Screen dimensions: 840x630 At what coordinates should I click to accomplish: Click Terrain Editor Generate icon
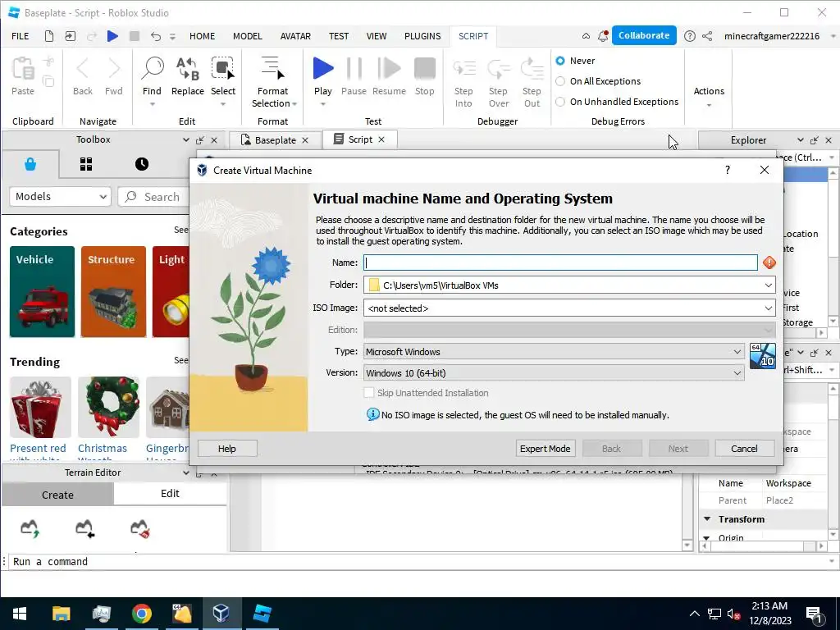click(30, 528)
